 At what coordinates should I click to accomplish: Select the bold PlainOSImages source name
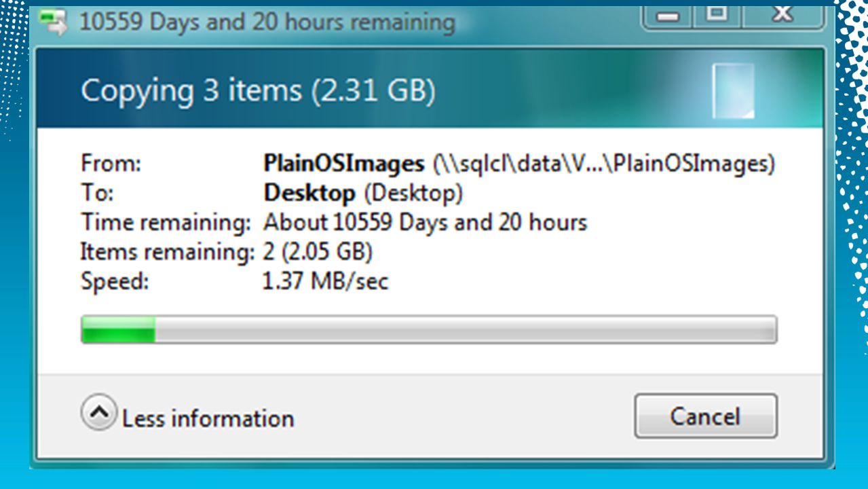click(x=344, y=164)
